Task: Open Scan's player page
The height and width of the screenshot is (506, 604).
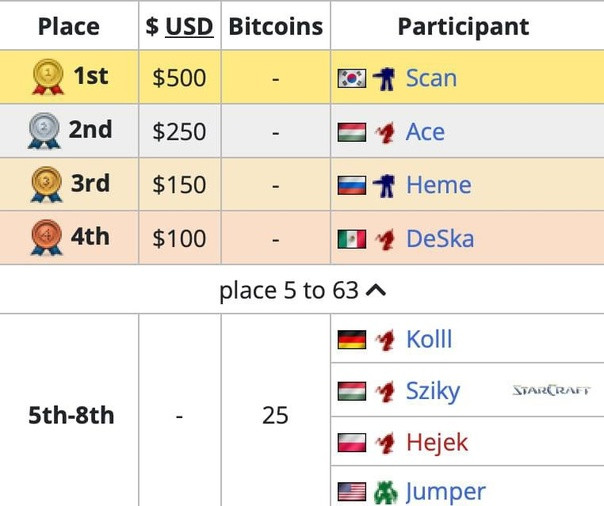Action: (x=431, y=78)
